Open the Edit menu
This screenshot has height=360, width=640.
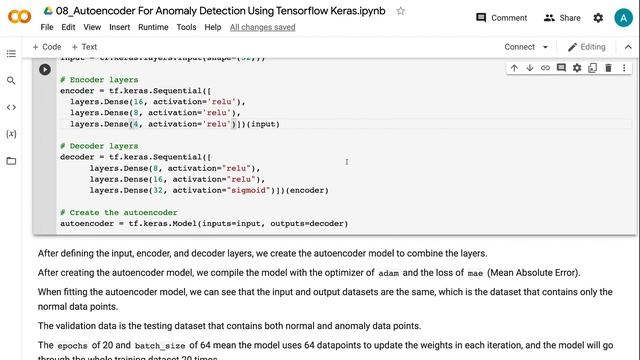68,27
